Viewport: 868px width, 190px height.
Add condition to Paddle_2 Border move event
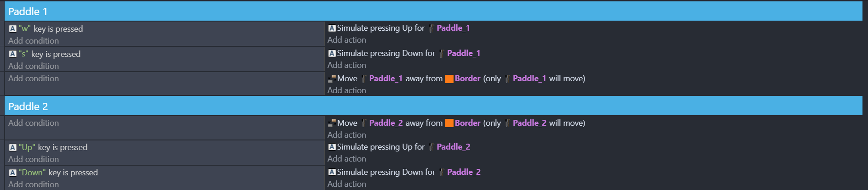coord(34,123)
